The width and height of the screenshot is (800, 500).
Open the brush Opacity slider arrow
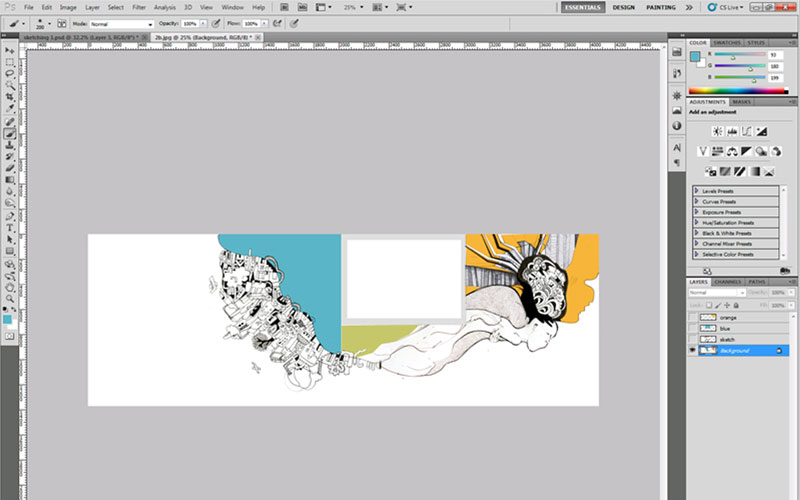(x=203, y=23)
